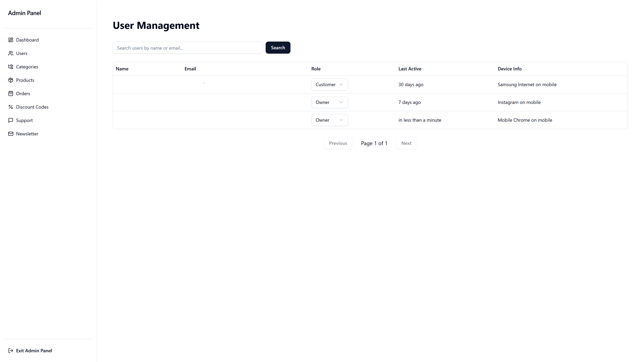Open the Discount Codes page

48,107
